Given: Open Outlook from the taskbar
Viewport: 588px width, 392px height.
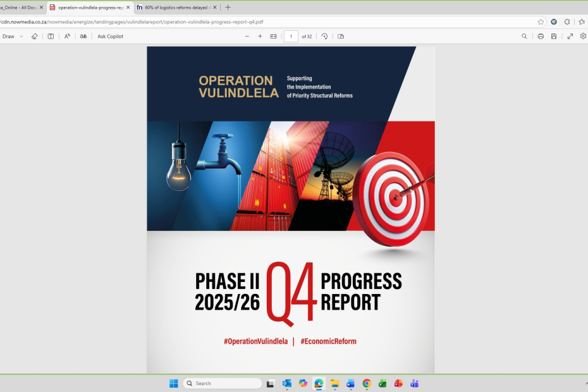Looking at the screenshot, I should (287, 383).
